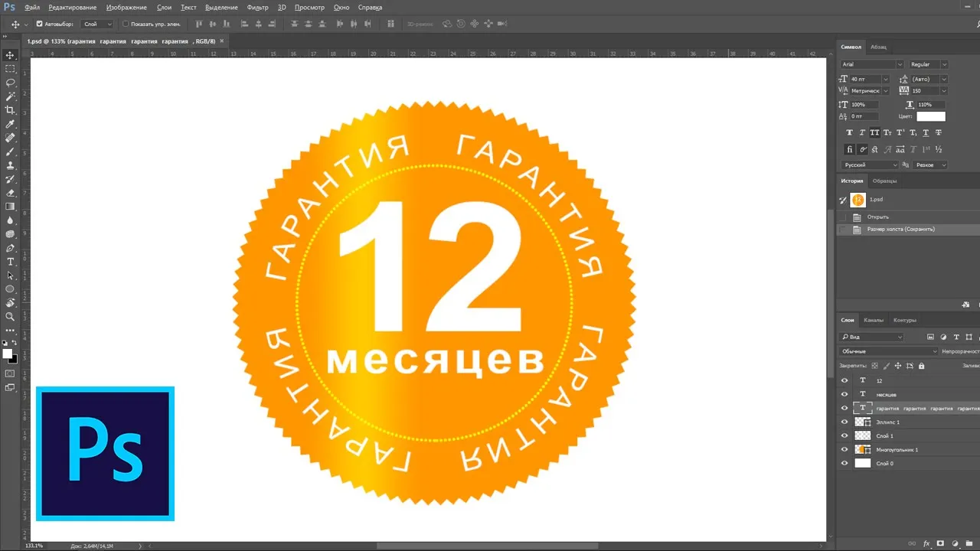This screenshot has height=551, width=980.
Task: Select the Path Selection arrow tool
Action: [10, 275]
